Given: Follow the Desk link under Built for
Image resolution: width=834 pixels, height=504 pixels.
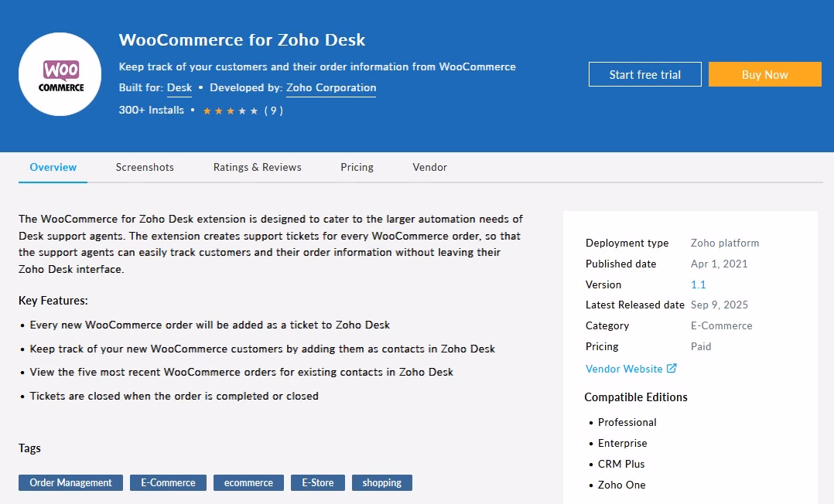Looking at the screenshot, I should [x=179, y=88].
